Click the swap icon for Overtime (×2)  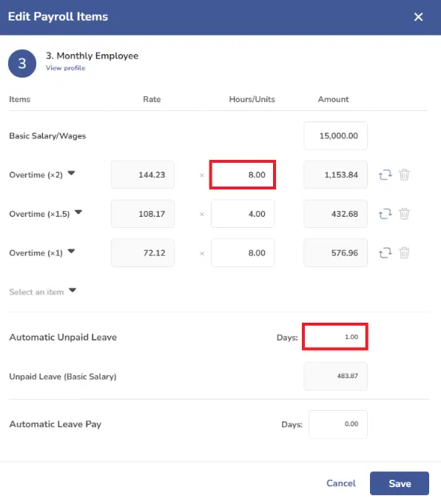click(385, 175)
